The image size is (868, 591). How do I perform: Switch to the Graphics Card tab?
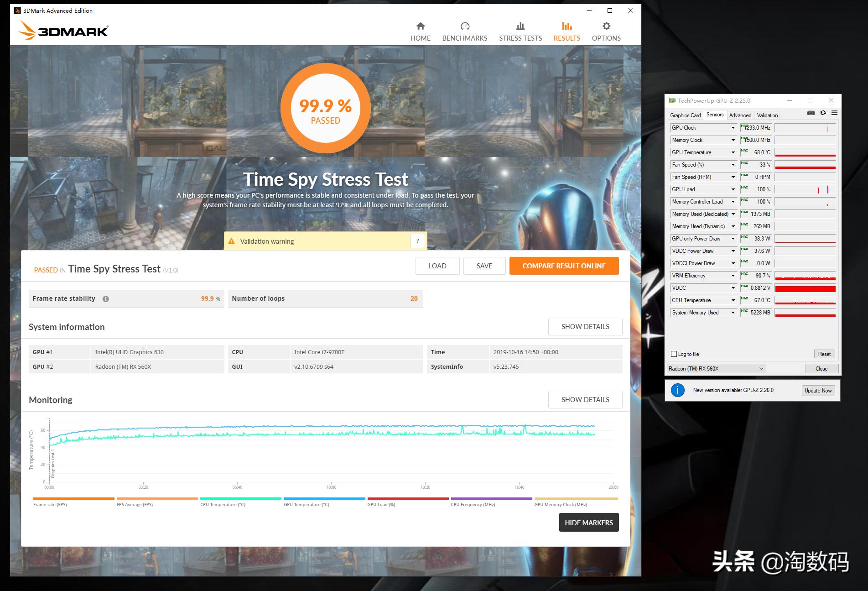pos(685,115)
